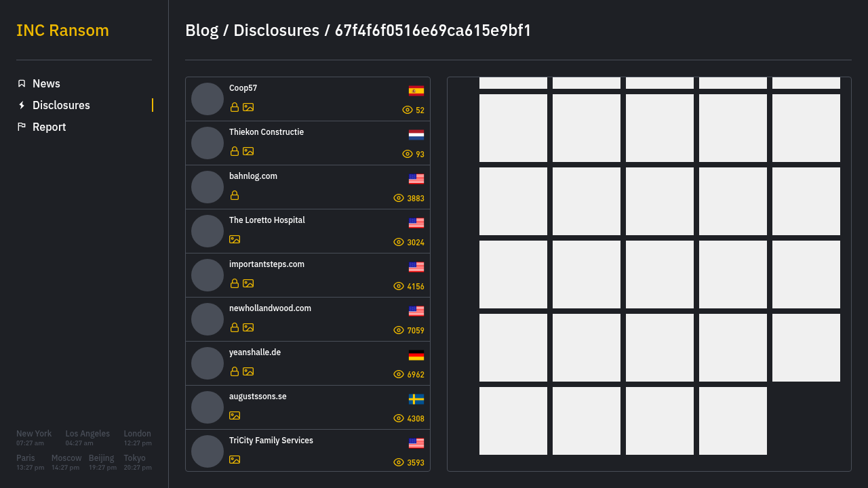Open the augustssons.se disclosure entry

click(x=308, y=407)
